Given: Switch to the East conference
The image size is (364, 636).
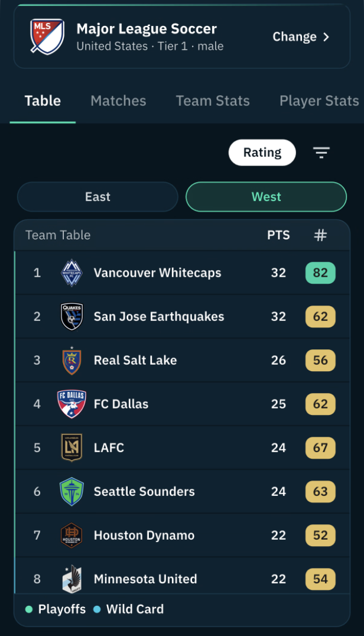Looking at the screenshot, I should click(97, 197).
